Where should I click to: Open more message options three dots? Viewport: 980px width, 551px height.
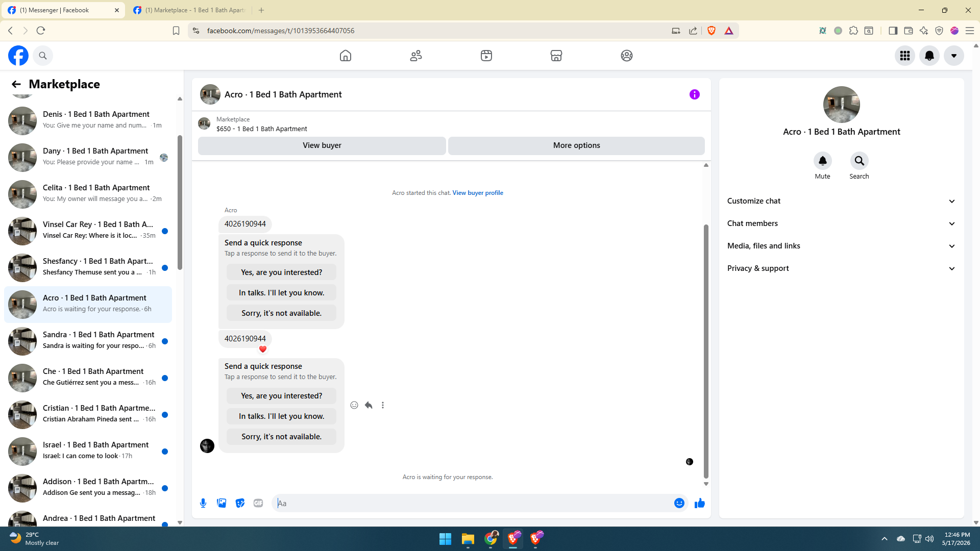click(383, 405)
